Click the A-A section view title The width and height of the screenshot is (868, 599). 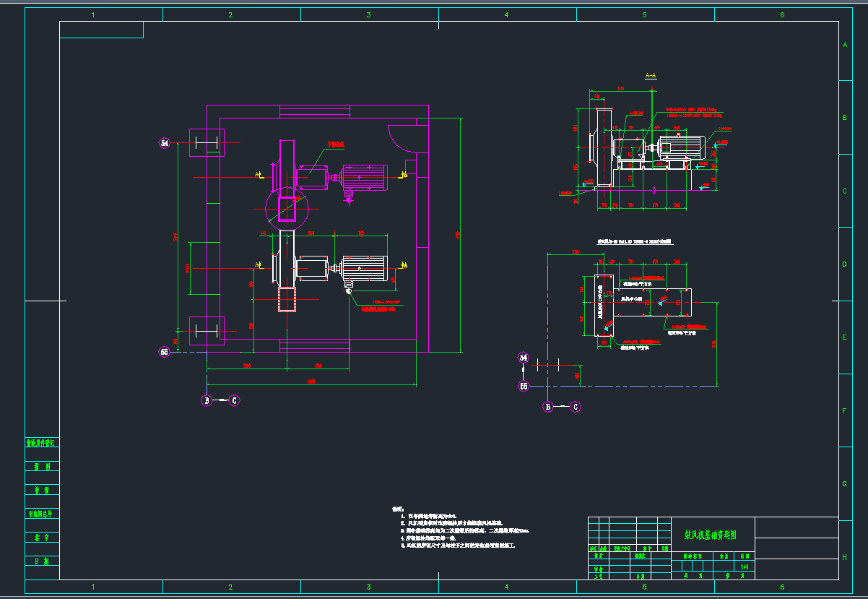tap(650, 75)
